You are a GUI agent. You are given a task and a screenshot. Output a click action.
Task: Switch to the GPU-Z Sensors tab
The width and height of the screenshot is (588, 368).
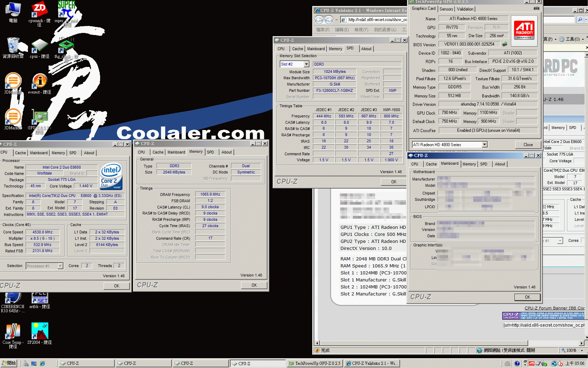click(x=446, y=9)
